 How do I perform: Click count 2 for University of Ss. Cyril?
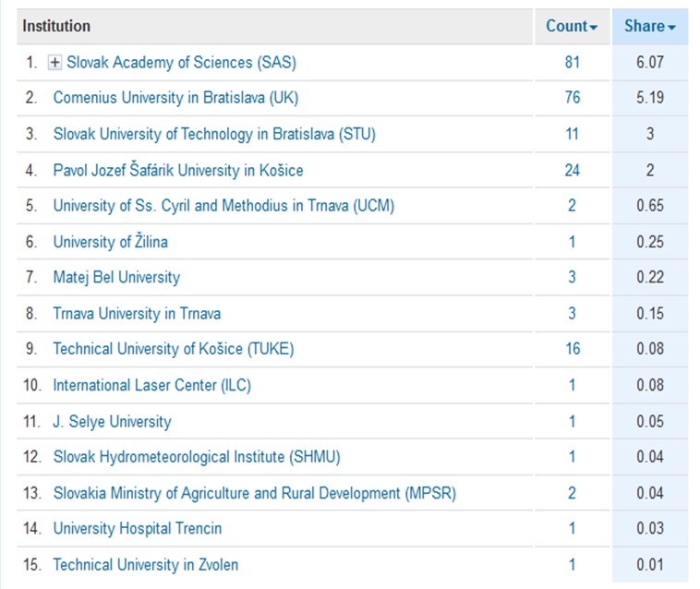[572, 205]
